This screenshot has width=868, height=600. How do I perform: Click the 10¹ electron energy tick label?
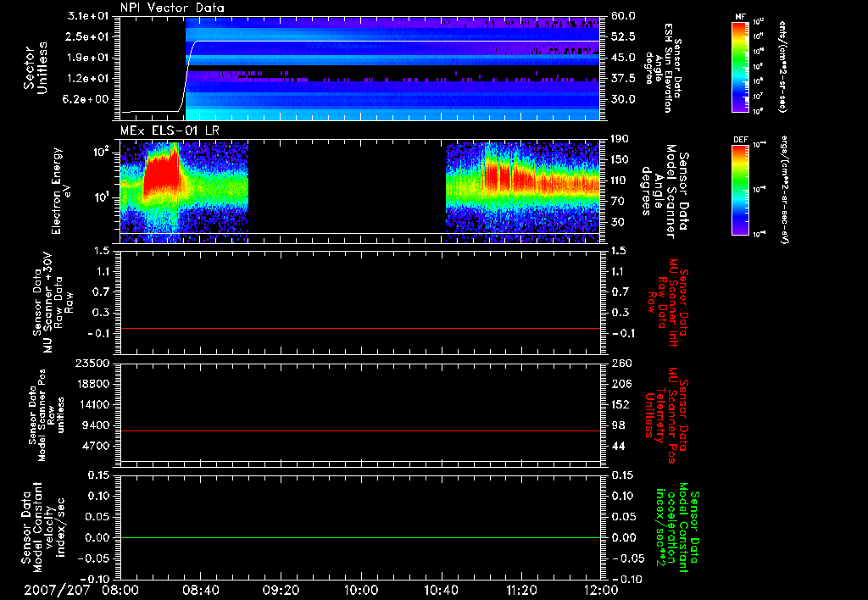tap(102, 197)
